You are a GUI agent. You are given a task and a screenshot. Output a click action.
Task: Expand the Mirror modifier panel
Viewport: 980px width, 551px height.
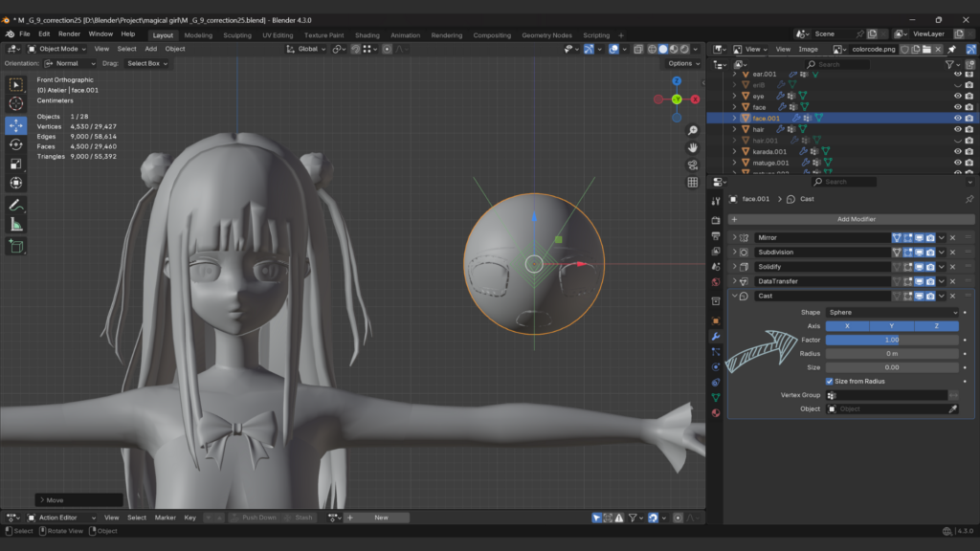[735, 237]
